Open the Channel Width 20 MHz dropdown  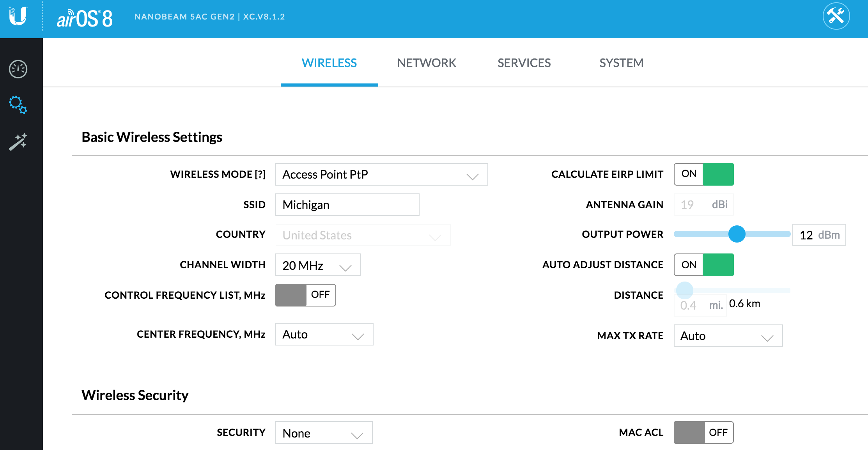318,265
